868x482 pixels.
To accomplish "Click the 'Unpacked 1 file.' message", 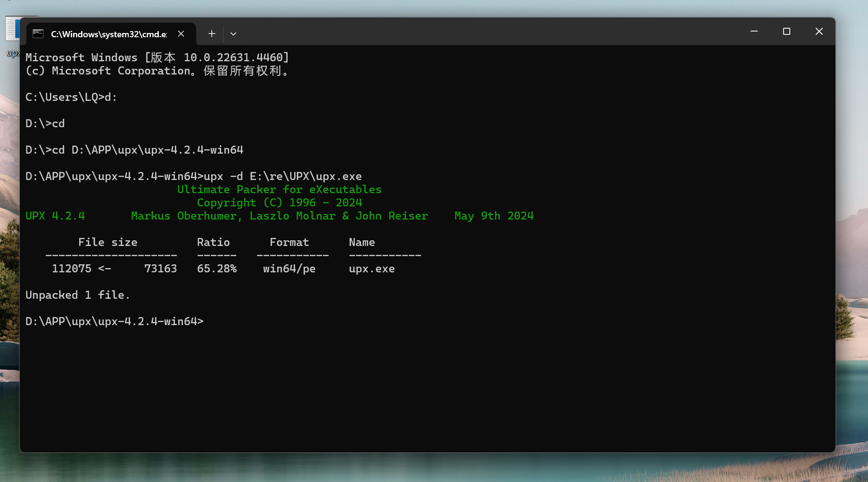I will [78, 295].
